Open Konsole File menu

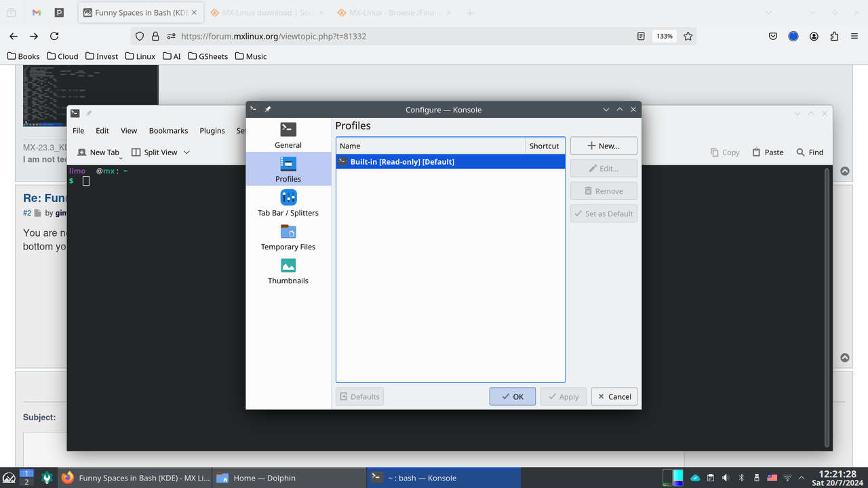coord(79,131)
